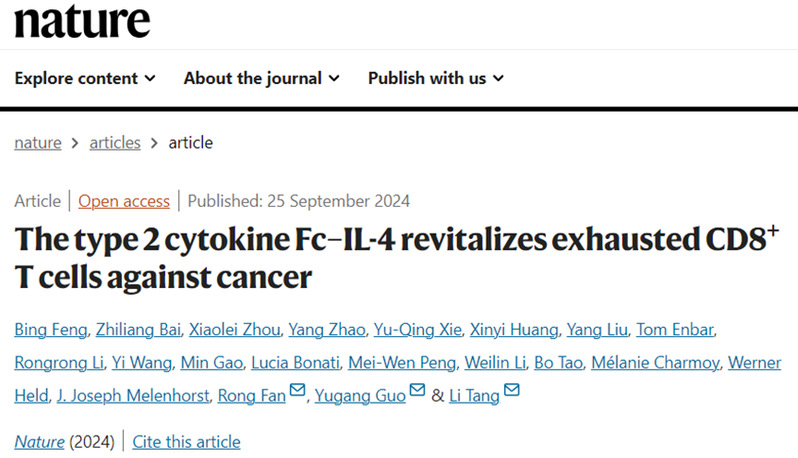Click the italic Nature journal link

coord(39,442)
